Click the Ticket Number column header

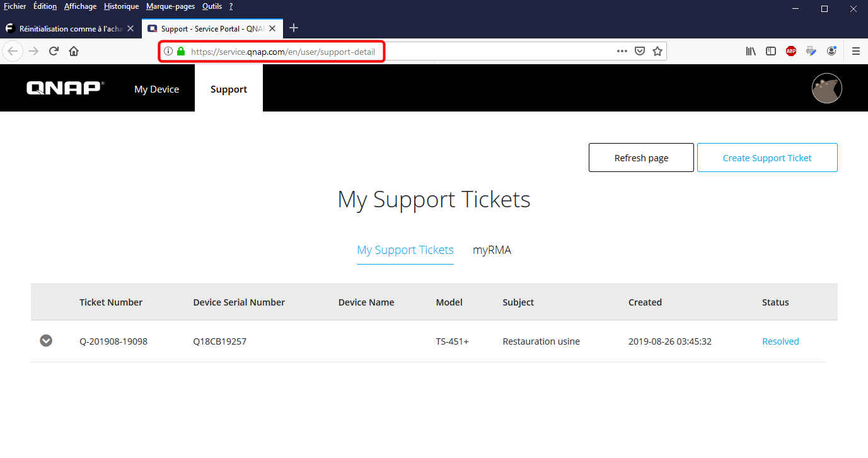(111, 302)
